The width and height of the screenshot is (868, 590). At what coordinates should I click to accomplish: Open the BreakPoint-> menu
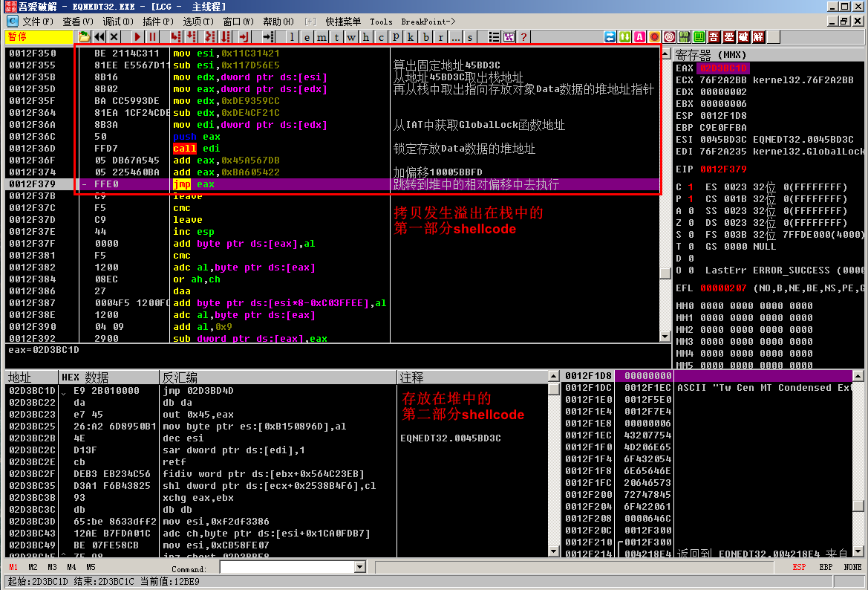point(428,22)
